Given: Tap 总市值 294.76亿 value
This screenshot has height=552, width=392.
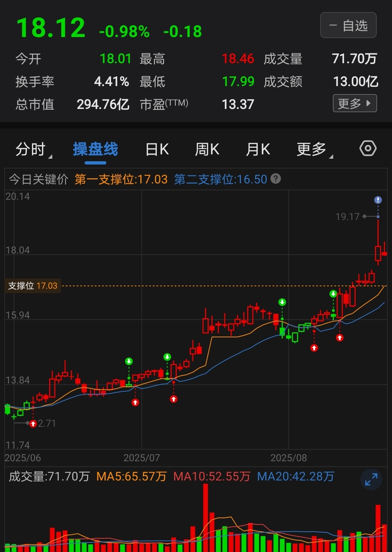Looking at the screenshot, I should (103, 105).
